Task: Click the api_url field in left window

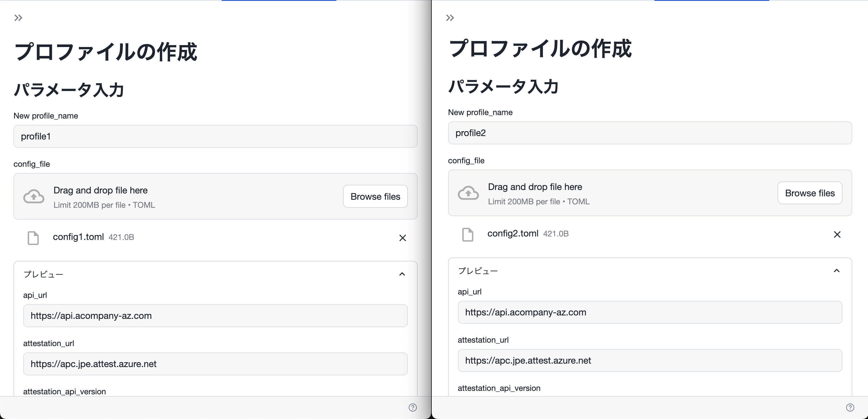Action: click(215, 316)
